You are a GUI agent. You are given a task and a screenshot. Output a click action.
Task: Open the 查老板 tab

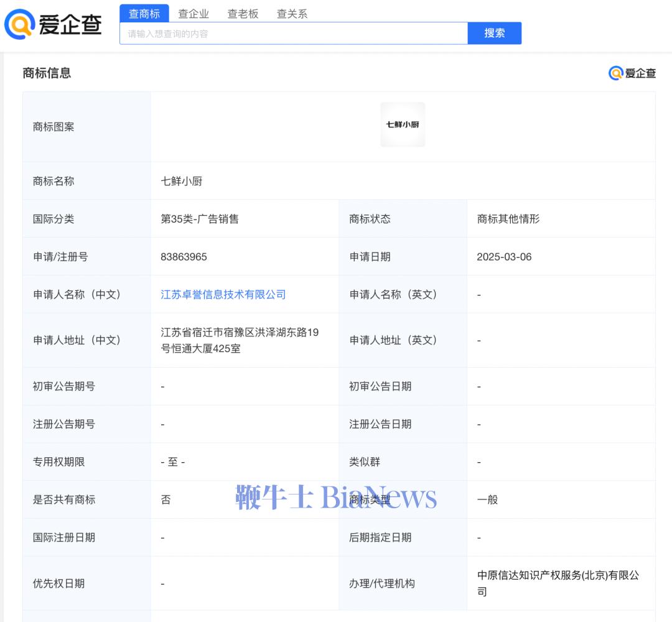pyautogui.click(x=243, y=14)
